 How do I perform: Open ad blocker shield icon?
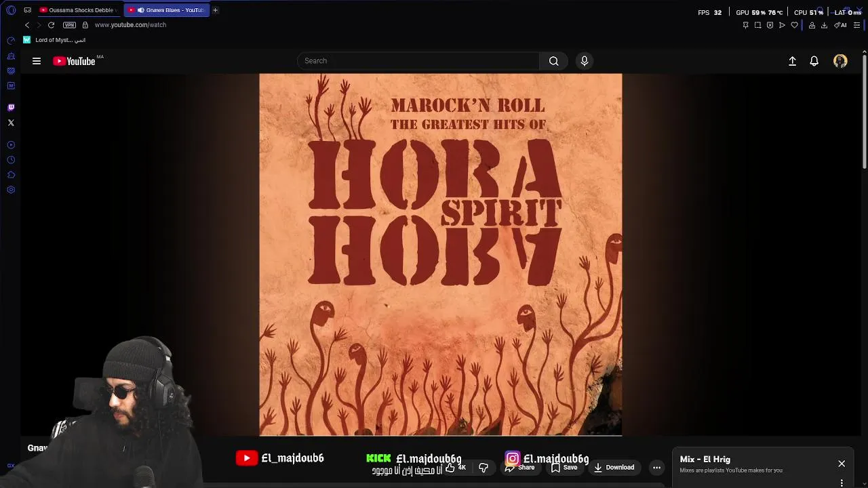click(x=770, y=25)
